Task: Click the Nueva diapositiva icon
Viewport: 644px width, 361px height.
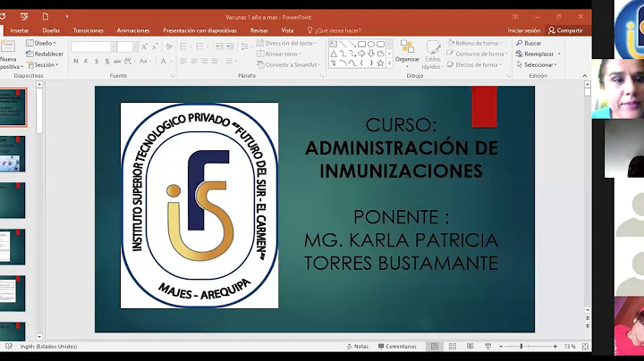Action: coord(8,46)
